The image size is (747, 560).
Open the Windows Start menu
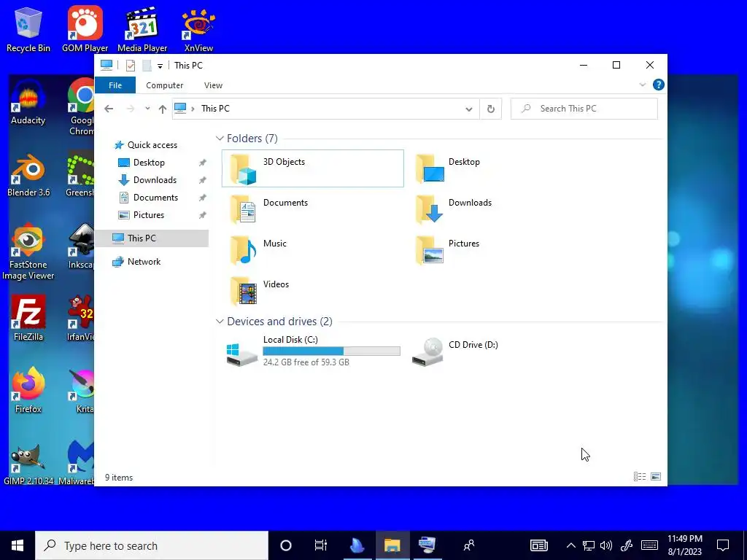click(x=18, y=545)
